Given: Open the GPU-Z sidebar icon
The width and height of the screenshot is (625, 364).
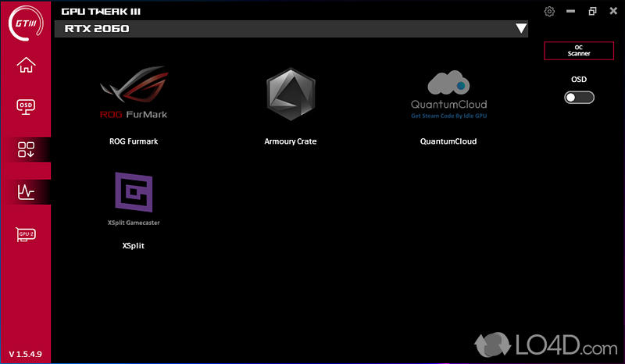Looking at the screenshot, I should tap(26, 234).
